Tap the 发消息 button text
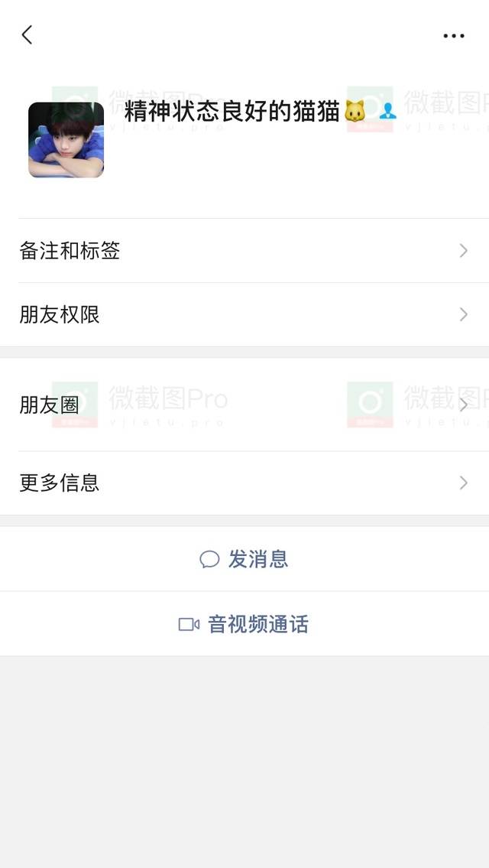 coord(258,559)
